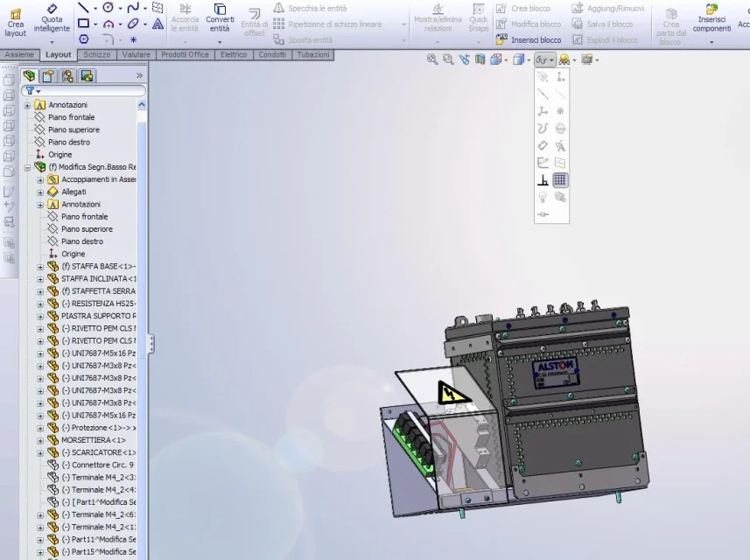Expand the panel with the double chevron
The width and height of the screenshot is (750, 560).
tap(139, 76)
